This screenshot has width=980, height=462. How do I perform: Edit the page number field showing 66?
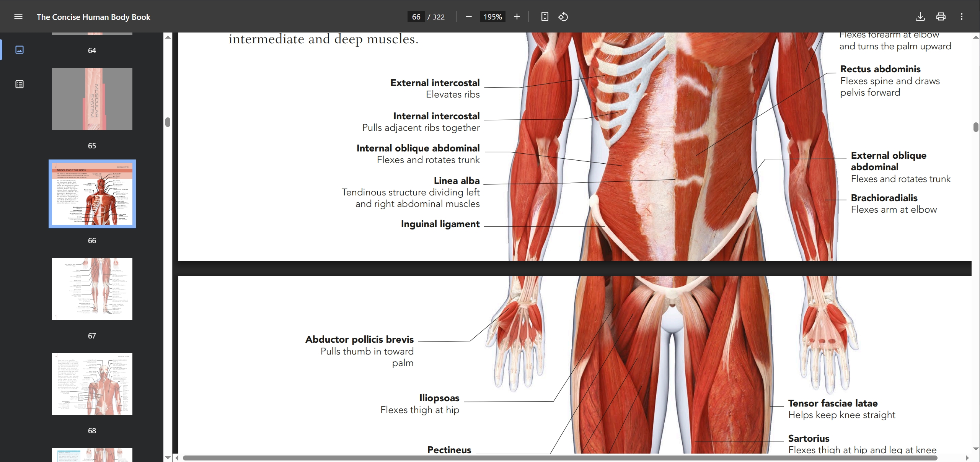click(416, 16)
